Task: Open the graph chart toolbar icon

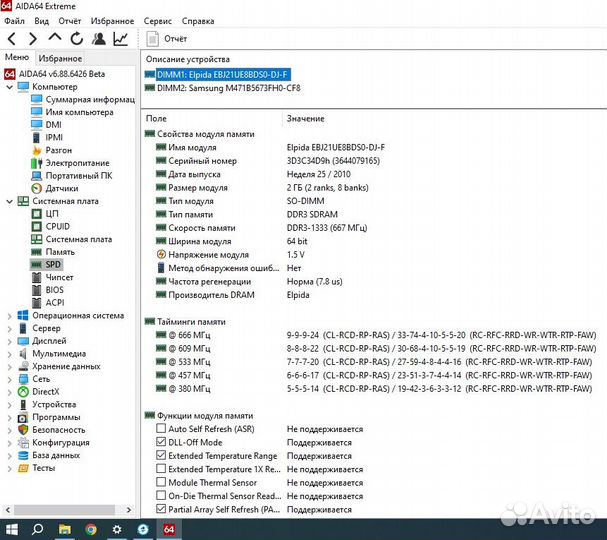Action: click(120, 38)
